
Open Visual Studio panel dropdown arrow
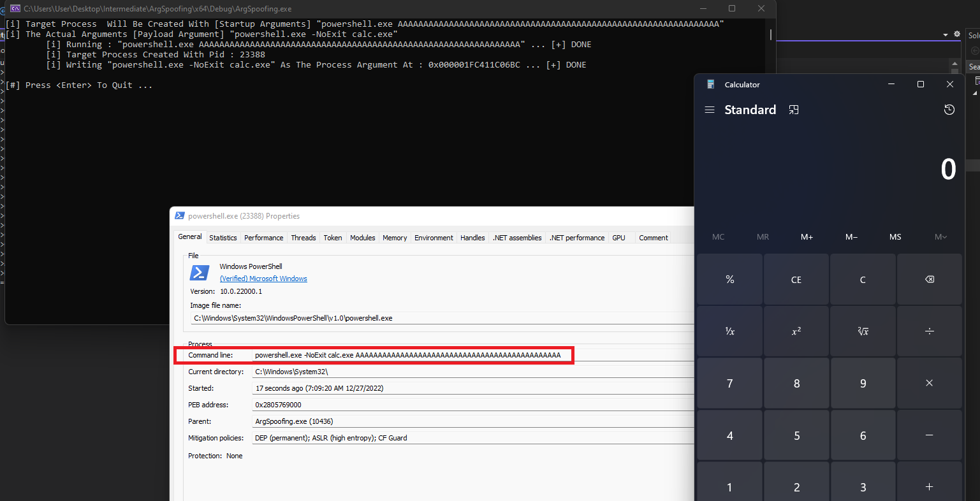click(x=946, y=35)
